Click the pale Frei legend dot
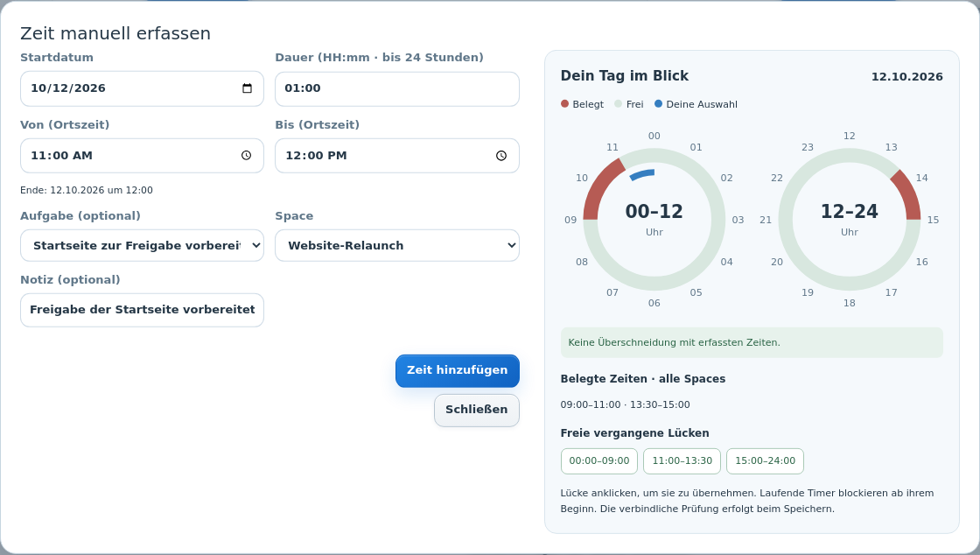The width and height of the screenshot is (980, 555). coord(618,104)
